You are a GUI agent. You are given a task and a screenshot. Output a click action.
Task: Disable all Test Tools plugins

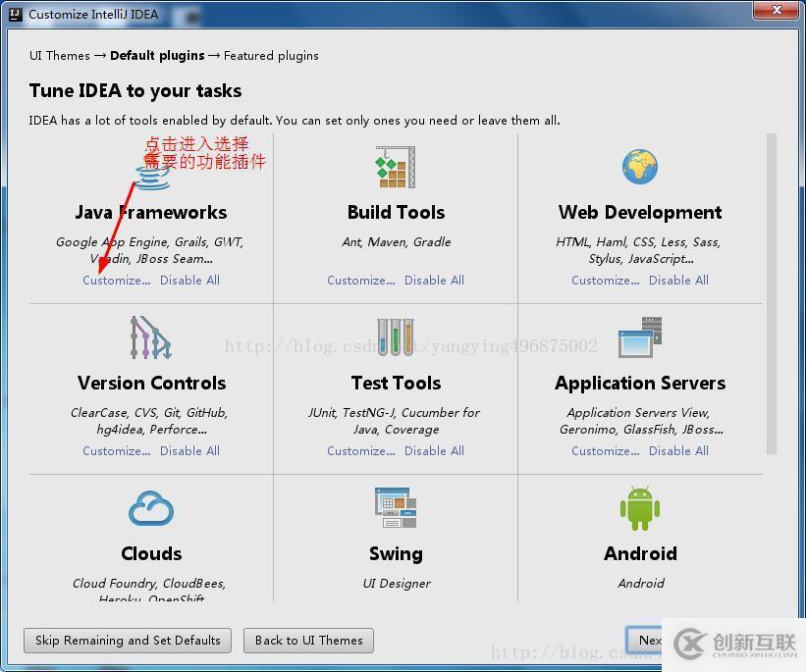tap(434, 451)
